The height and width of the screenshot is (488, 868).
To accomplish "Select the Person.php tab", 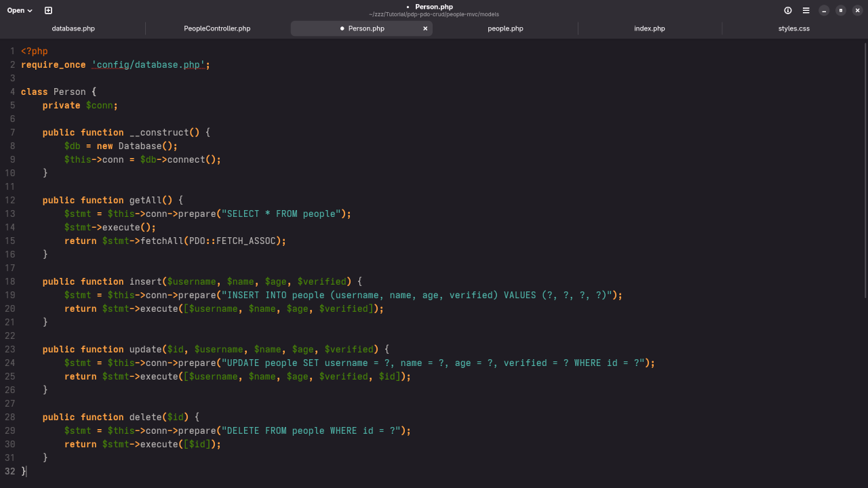I will tap(361, 28).
